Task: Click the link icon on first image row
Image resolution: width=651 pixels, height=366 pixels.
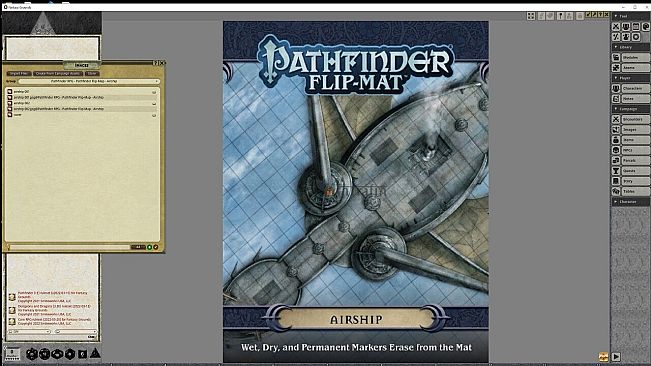Action: click(x=154, y=92)
